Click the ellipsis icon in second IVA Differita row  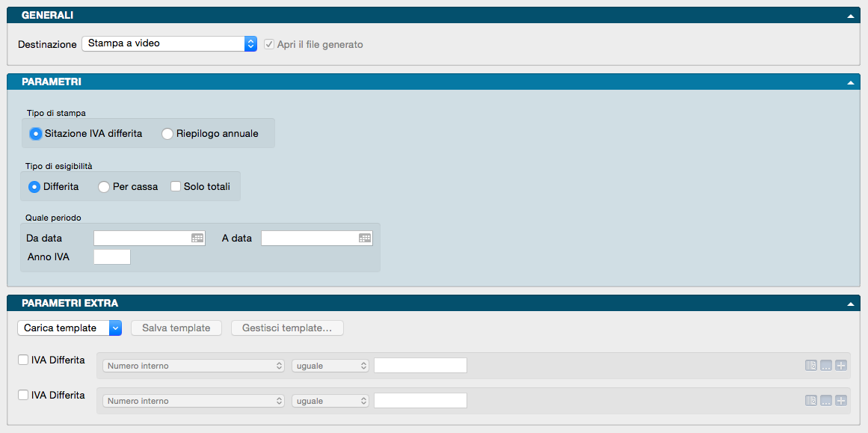pyautogui.click(x=826, y=400)
